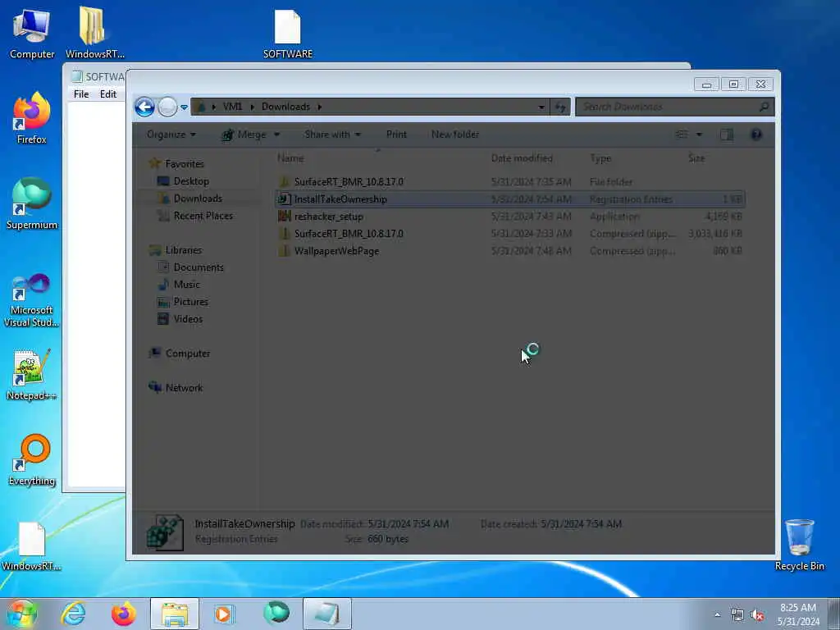Viewport: 840px width, 630px height.
Task: Open the Computer desktop icon
Action: tap(32, 34)
